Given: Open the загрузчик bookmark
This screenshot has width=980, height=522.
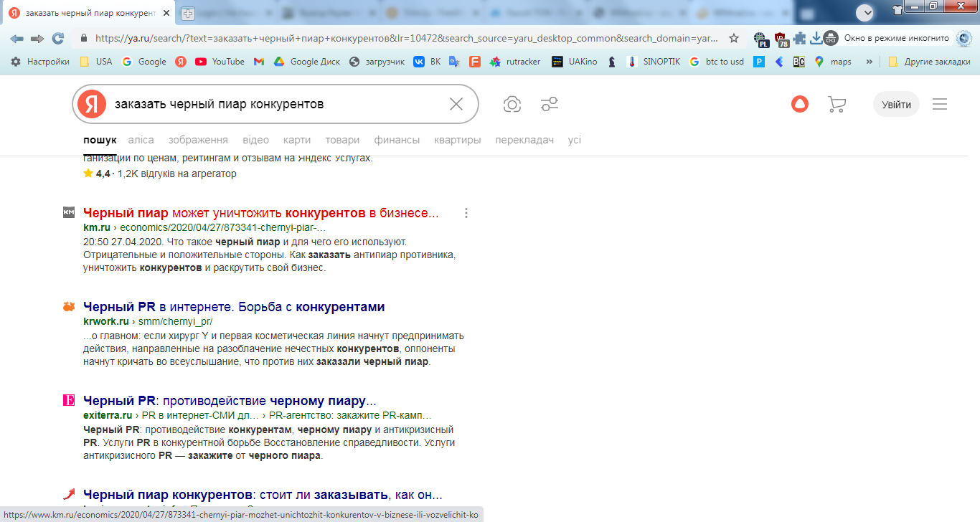Looking at the screenshot, I should pos(377,62).
